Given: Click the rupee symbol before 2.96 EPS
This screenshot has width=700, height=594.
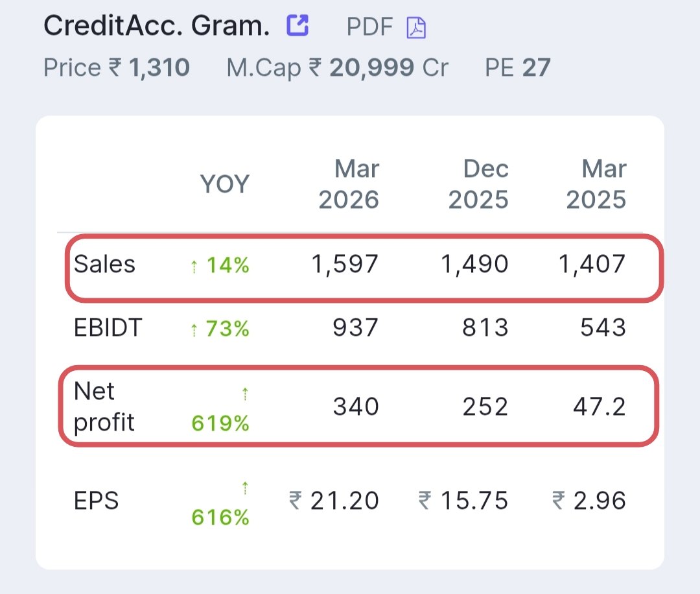Looking at the screenshot, I should click(x=559, y=500).
